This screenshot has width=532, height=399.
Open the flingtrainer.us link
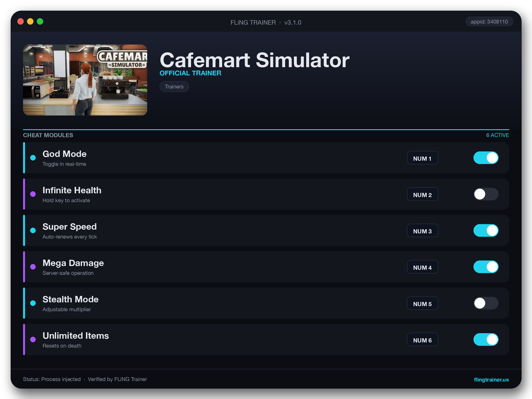[491, 379]
